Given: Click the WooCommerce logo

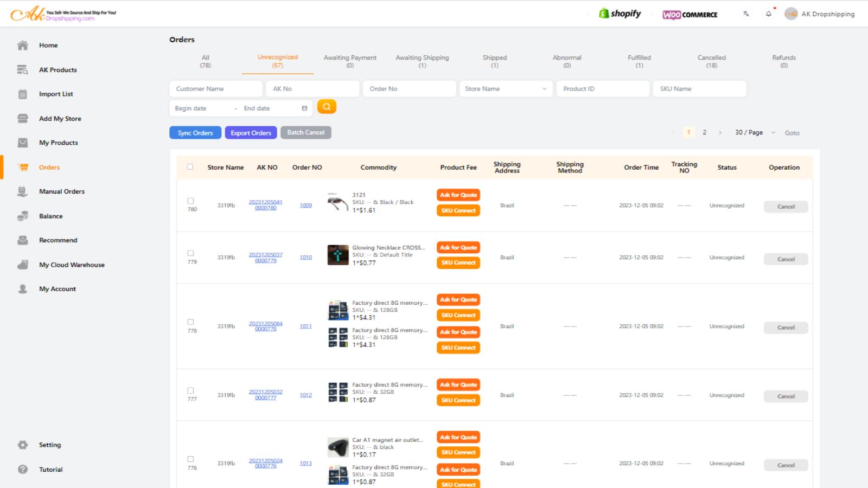Looking at the screenshot, I should 690,15.
